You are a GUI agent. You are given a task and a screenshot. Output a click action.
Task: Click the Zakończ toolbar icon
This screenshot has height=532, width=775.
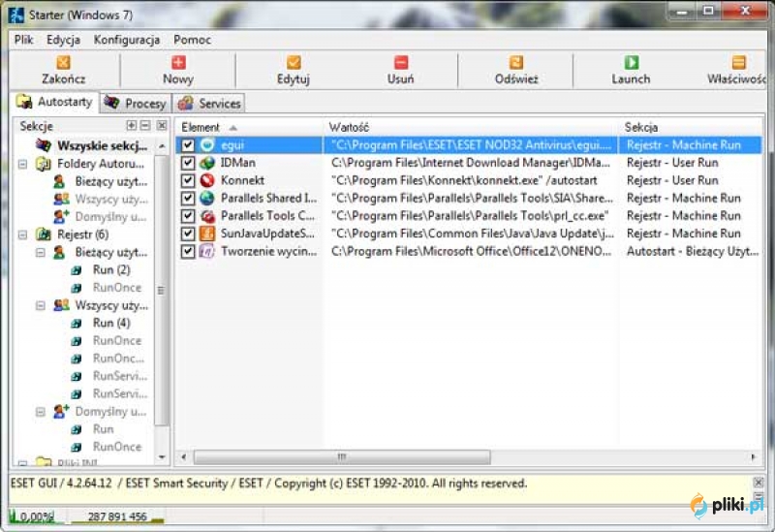click(63, 62)
